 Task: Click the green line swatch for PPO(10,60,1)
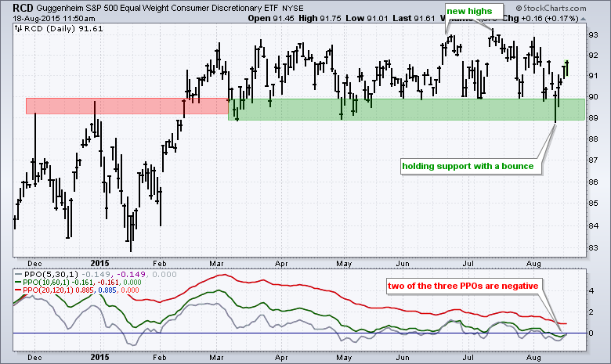pos(18,283)
